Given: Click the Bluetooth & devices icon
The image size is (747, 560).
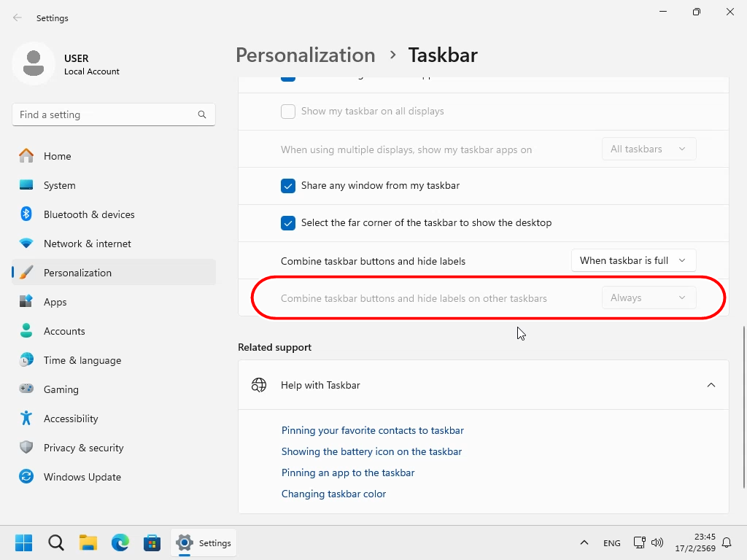Looking at the screenshot, I should [26, 214].
